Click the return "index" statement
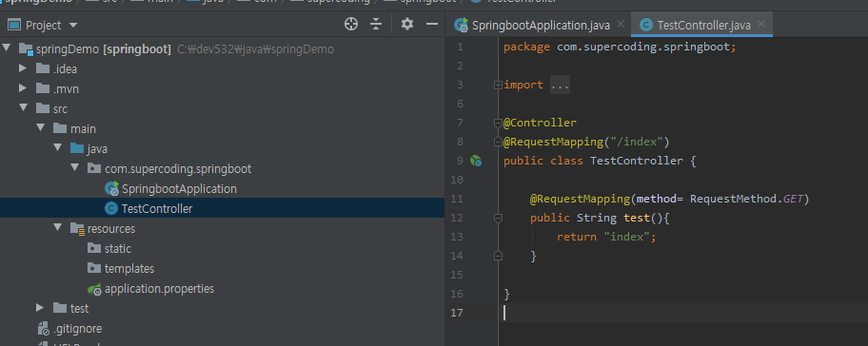868x346 pixels. pos(606,237)
